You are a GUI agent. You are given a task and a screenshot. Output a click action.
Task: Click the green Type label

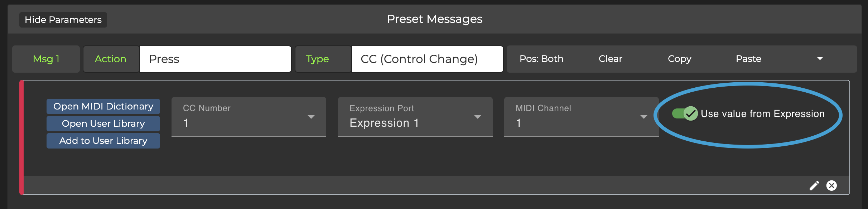tap(317, 59)
